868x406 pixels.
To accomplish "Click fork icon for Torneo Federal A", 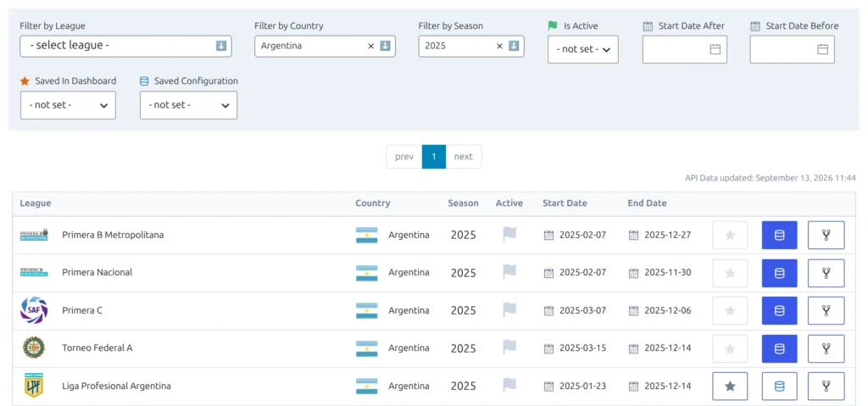I will tap(826, 348).
